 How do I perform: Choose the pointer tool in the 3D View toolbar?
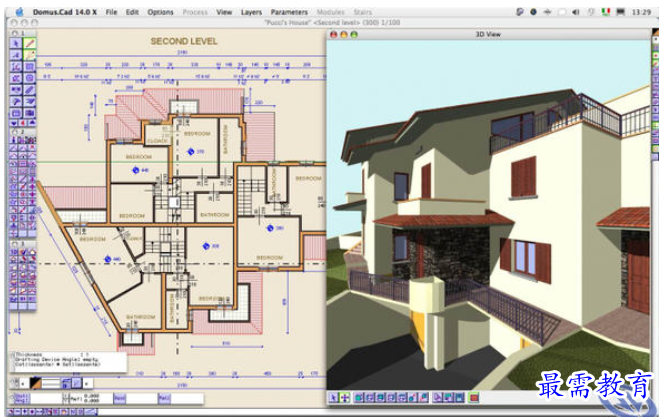pyautogui.click(x=333, y=397)
